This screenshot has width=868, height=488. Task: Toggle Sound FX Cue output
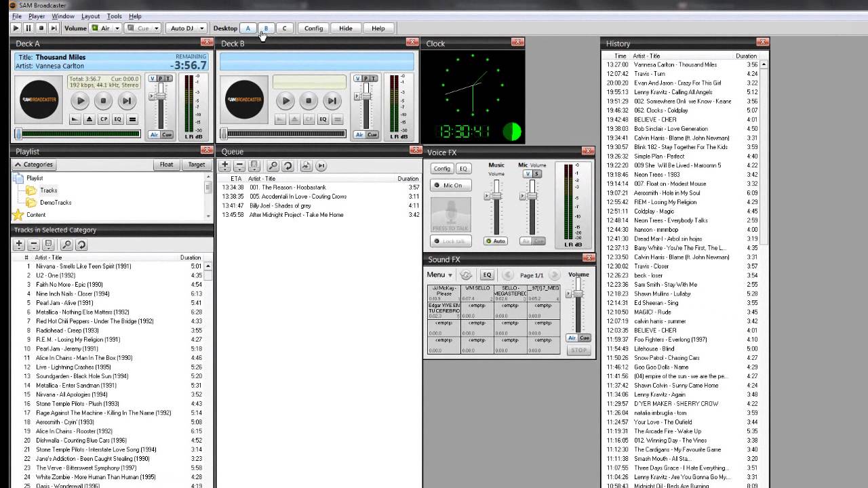(585, 338)
